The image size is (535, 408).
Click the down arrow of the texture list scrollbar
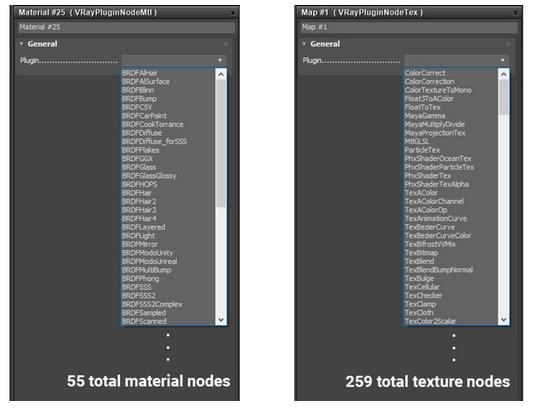pyautogui.click(x=504, y=320)
